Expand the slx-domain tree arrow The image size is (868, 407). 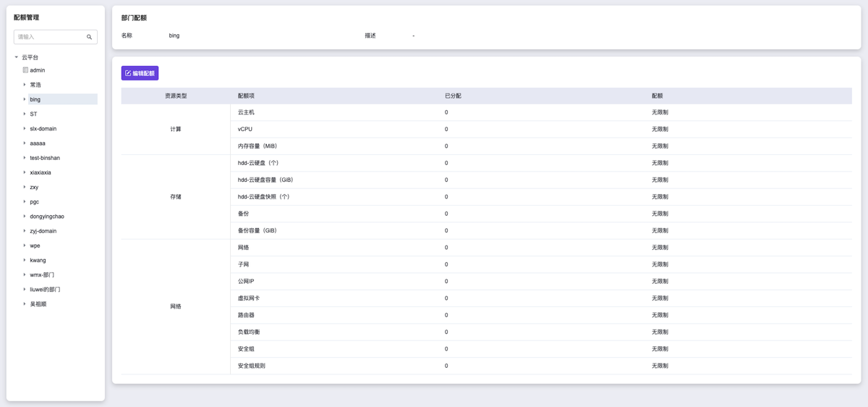(x=25, y=129)
